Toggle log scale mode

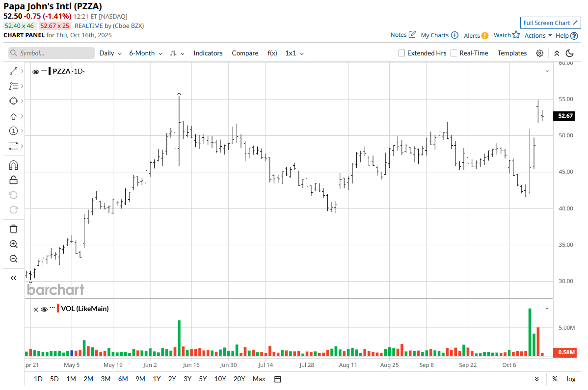tap(571, 379)
